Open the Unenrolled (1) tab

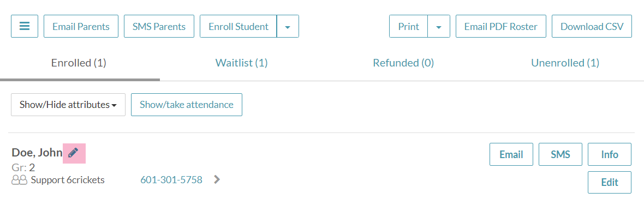[x=565, y=63]
